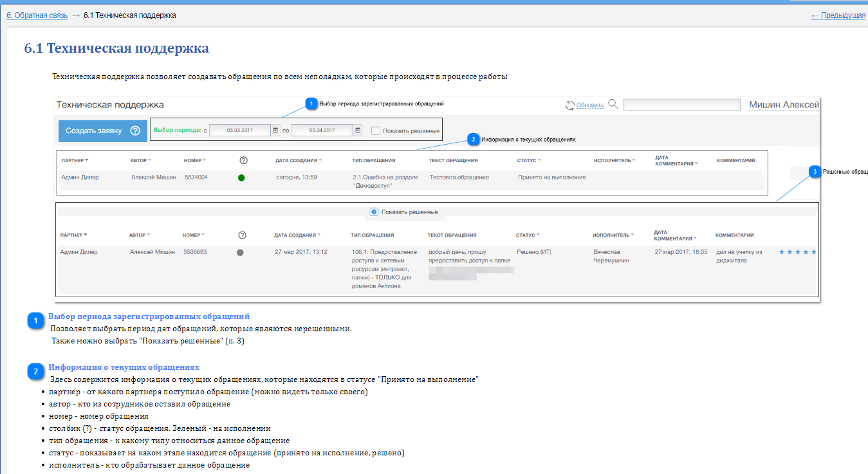The image size is (868, 474).
Task: Click the gray status dot of request 5506693
Action: click(240, 253)
